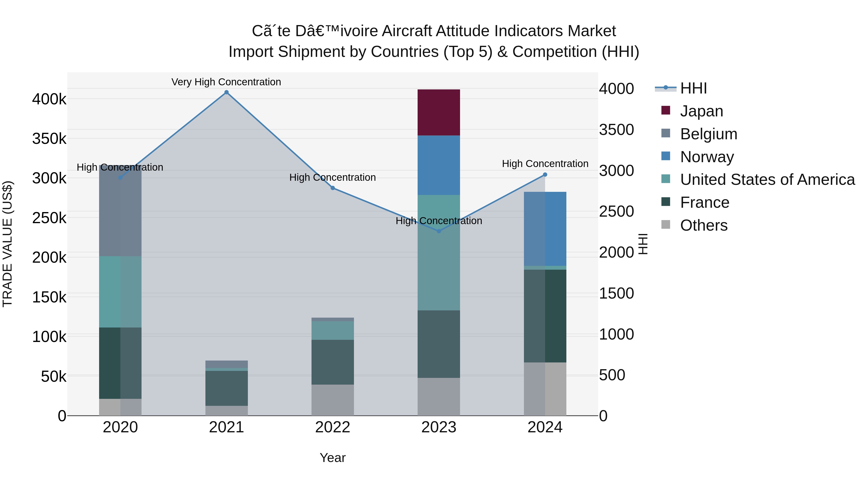Select the 2022 HHI data point
868x488 pixels.
click(332, 188)
